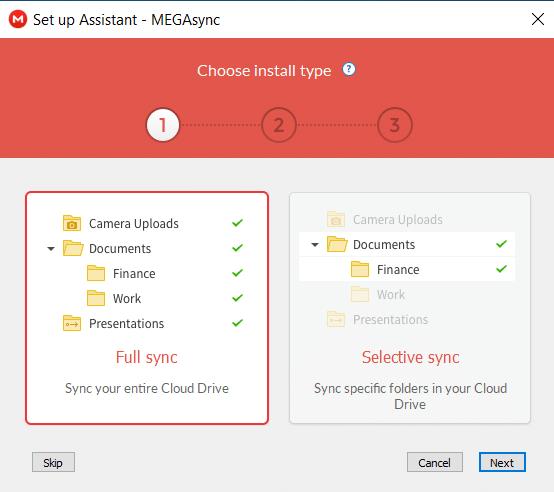The width and height of the screenshot is (554, 492).
Task: Click Finance green checkmark in Selective sync
Action: (501, 269)
